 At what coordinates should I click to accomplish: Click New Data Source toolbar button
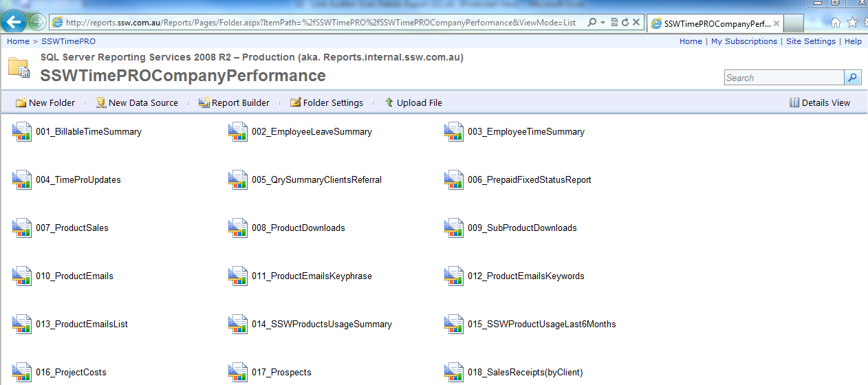pyautogui.click(x=137, y=102)
